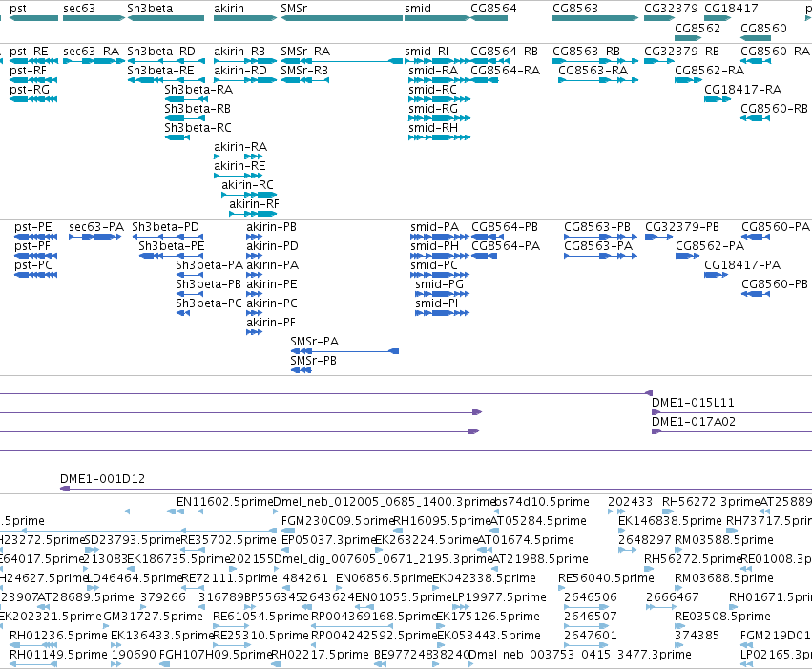Select protein pst-PE
The image size is (812, 669).
coord(33,227)
